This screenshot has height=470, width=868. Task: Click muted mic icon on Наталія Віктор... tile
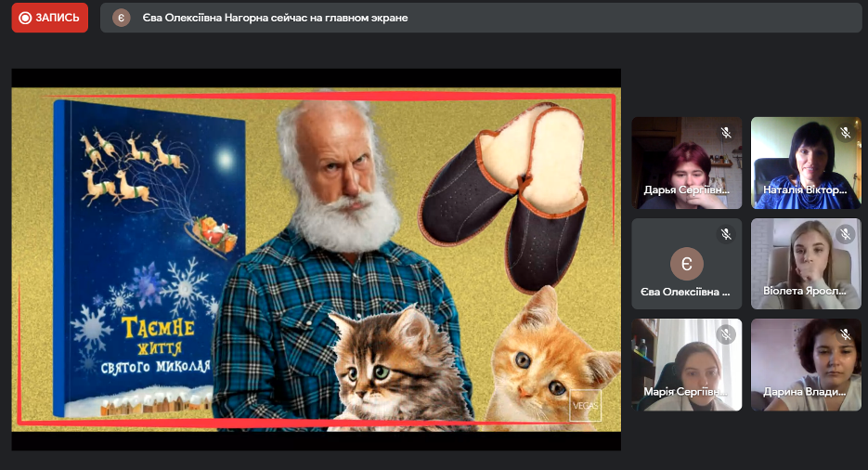845,133
